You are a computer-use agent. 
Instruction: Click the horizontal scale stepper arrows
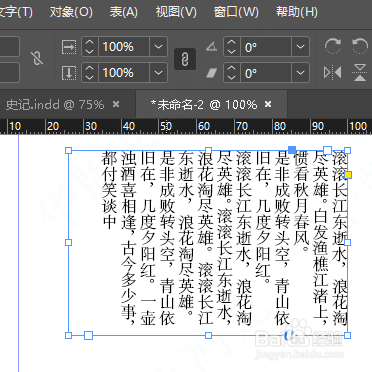tap(90, 47)
